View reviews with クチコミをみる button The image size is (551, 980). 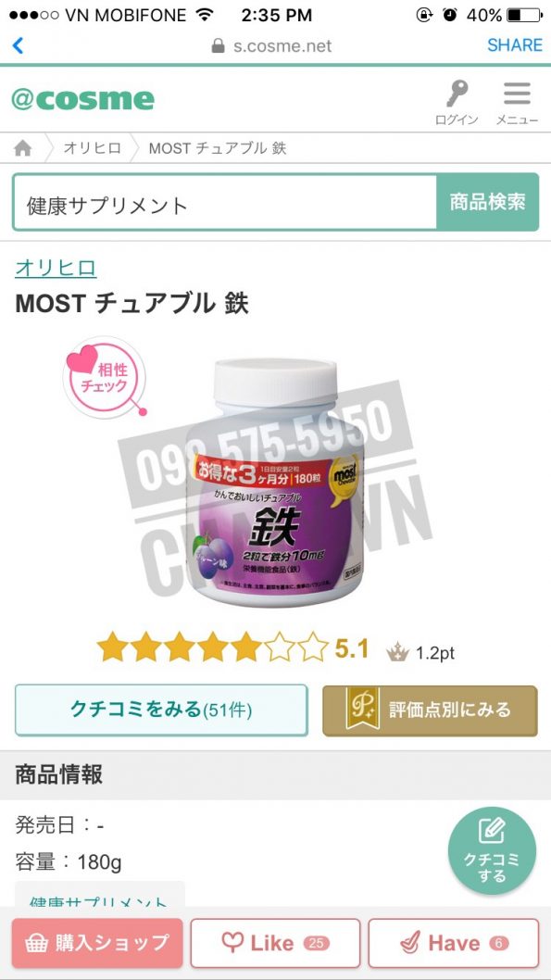pos(161,710)
